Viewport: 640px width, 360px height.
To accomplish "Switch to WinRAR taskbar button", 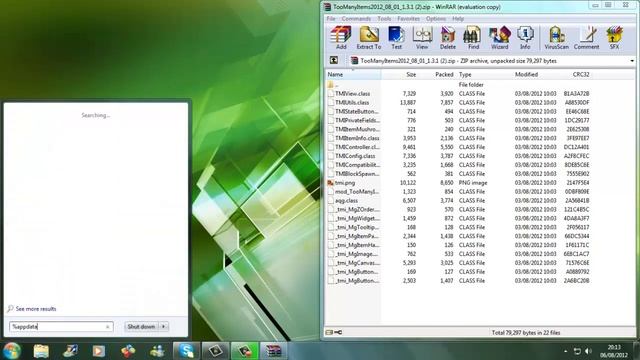I will click(273, 351).
